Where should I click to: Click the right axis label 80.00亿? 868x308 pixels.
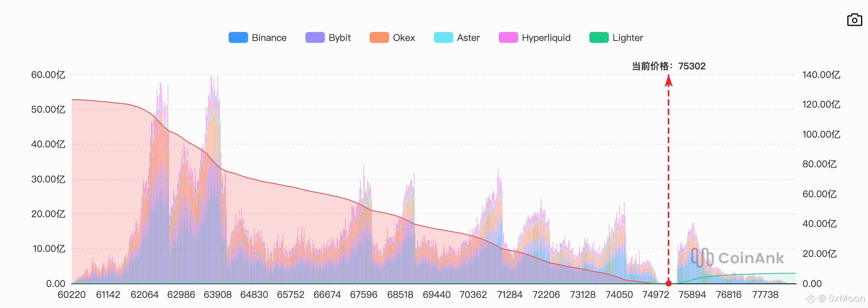point(820,164)
